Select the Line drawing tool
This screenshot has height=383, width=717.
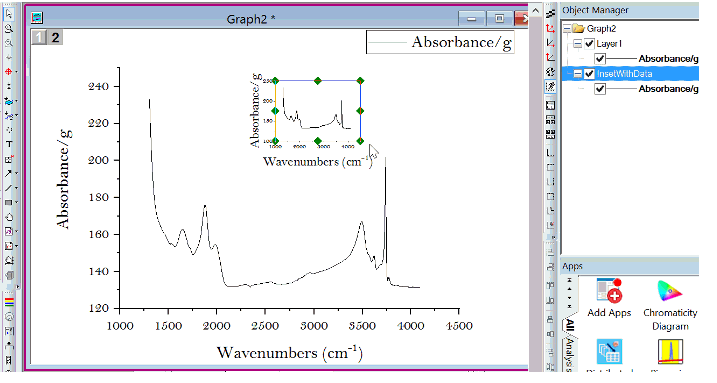pos(8,188)
